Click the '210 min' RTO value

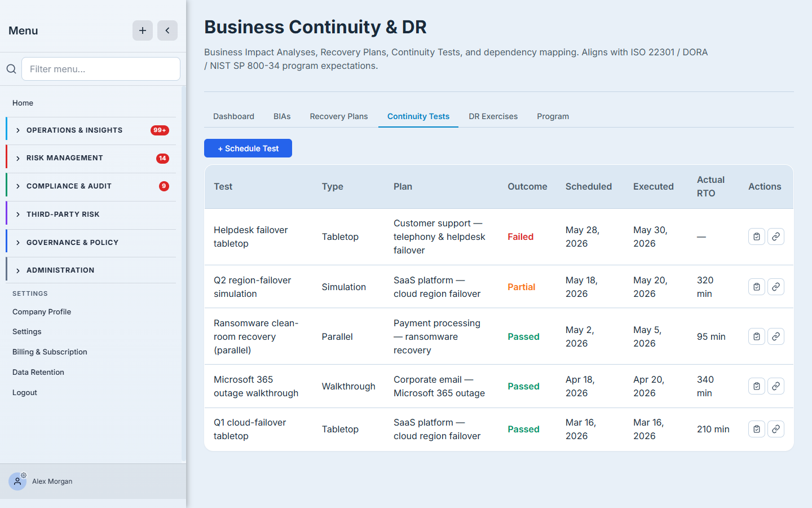(x=713, y=429)
